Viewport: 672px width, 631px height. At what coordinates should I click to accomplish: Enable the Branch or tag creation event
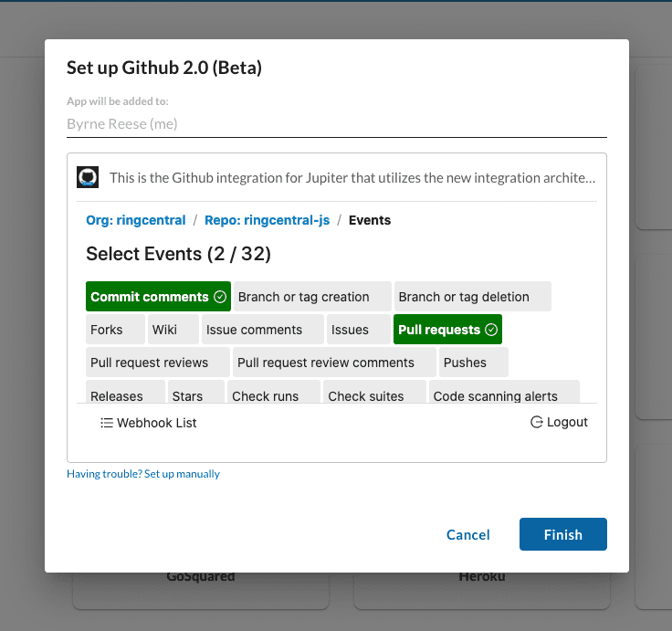pos(311,297)
